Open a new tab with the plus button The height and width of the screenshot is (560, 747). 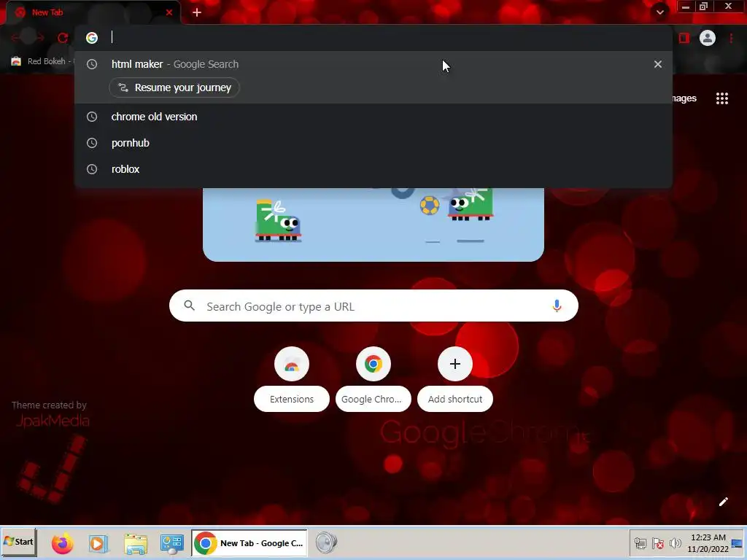197,12
